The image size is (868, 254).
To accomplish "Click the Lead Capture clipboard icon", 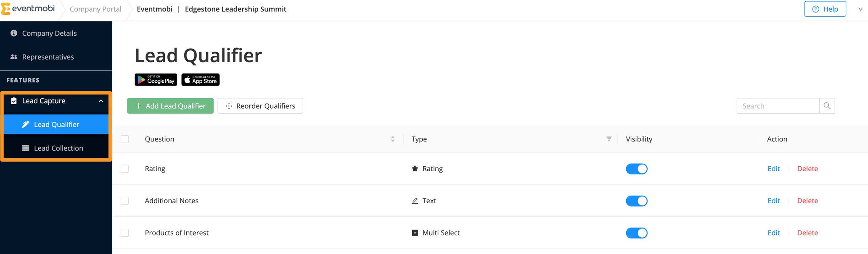I will tap(14, 101).
